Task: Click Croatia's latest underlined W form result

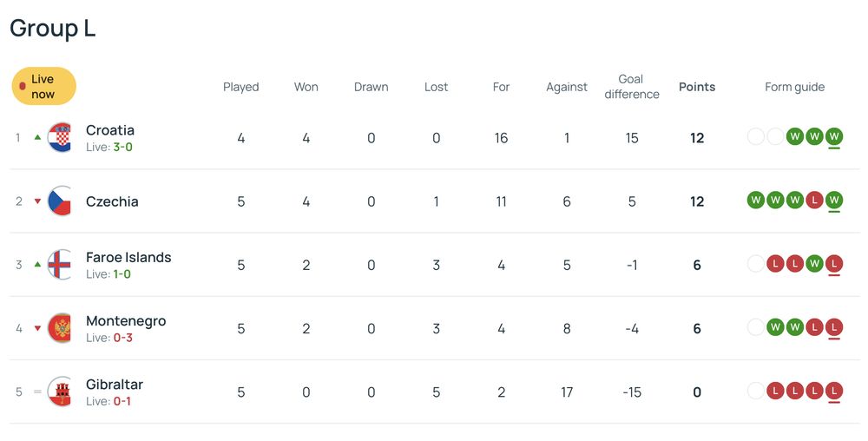Action: [834, 136]
